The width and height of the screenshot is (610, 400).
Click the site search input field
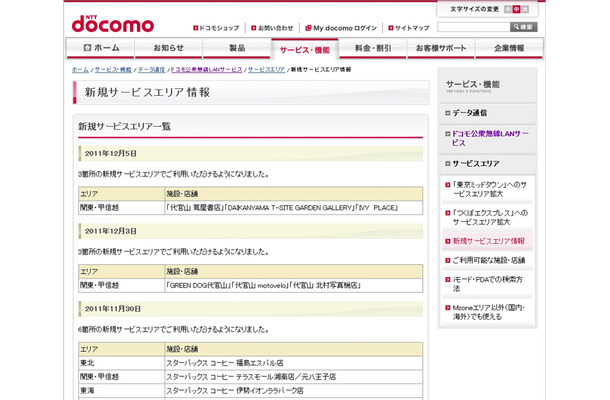point(473,27)
